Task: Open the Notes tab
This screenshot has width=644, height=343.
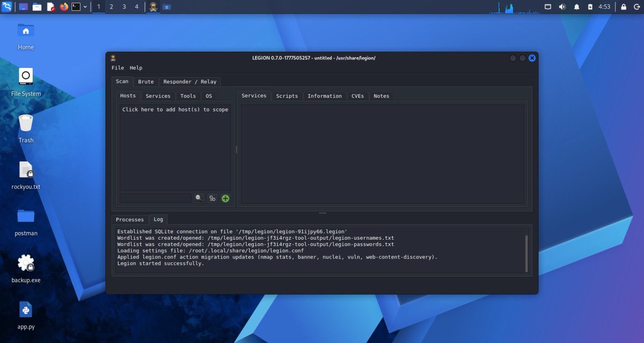Action: tap(381, 96)
